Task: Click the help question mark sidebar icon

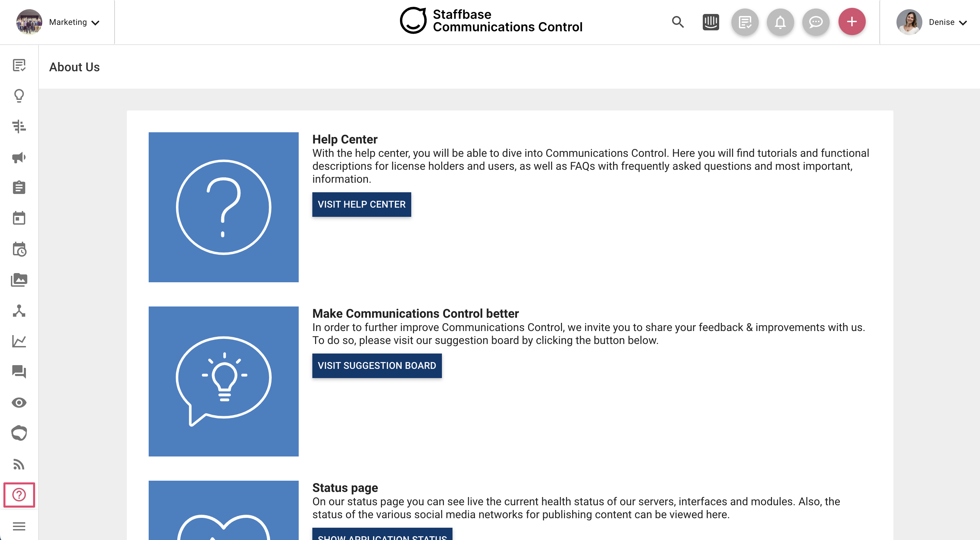Action: (19, 495)
